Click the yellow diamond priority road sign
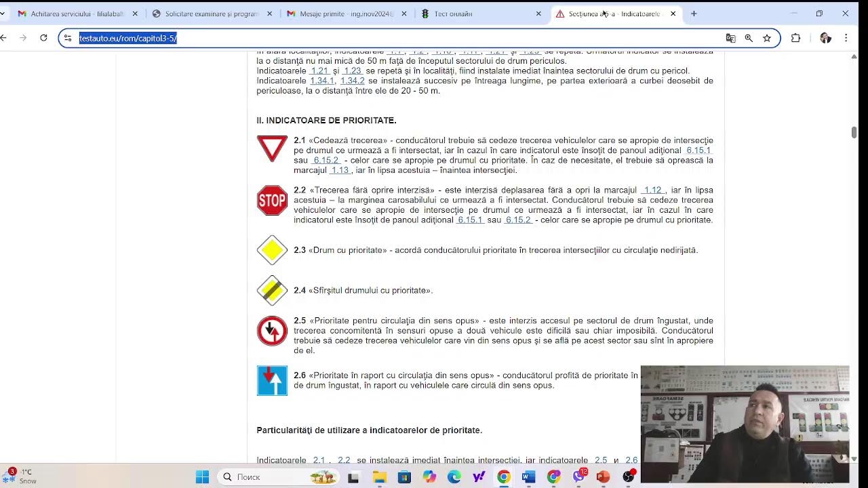The height and width of the screenshot is (488, 868). (272, 250)
